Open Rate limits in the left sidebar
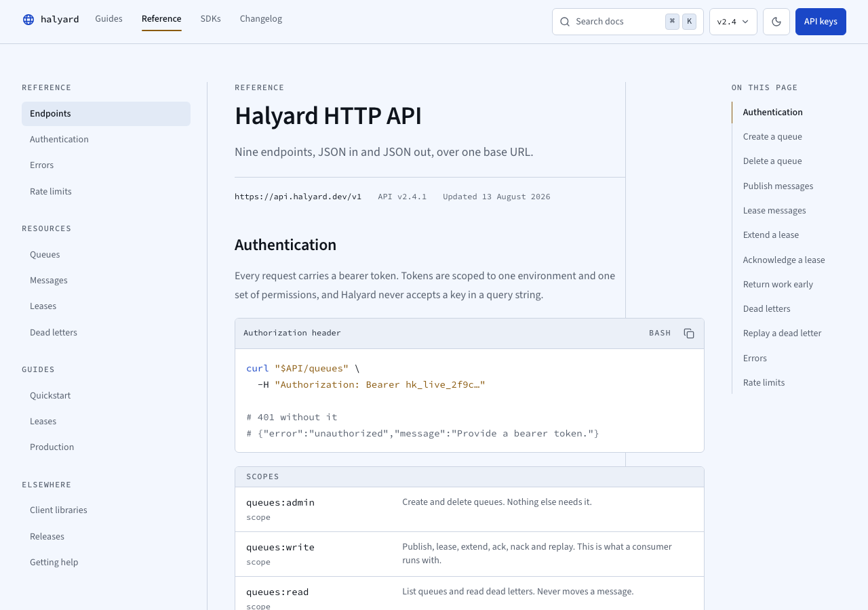The width and height of the screenshot is (868, 610). [106, 192]
